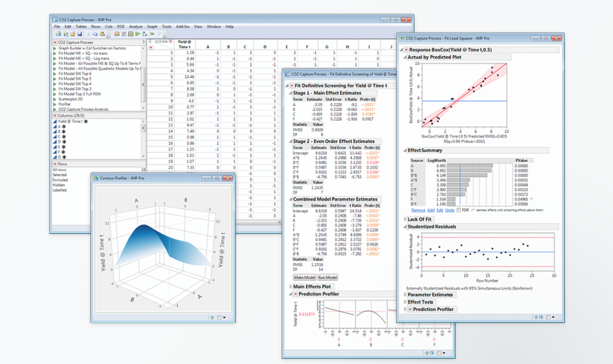Click the data table icon in Fit Least Squares status bar
This screenshot has height=364, width=613.
pos(541,317)
